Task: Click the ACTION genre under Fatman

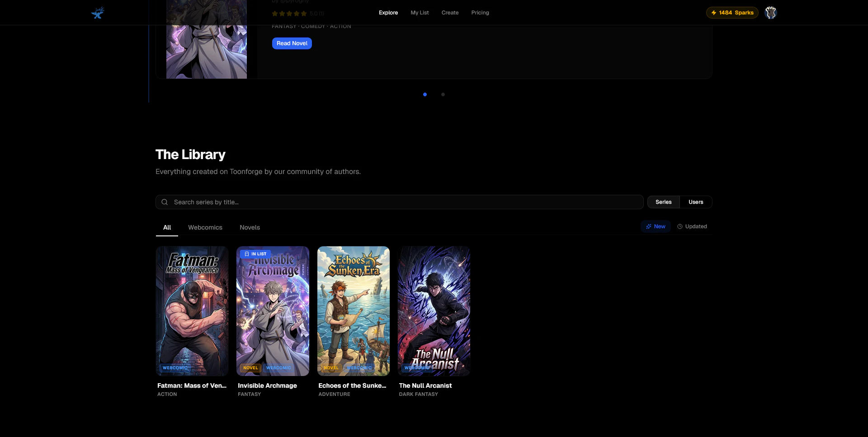Action: coord(167,394)
